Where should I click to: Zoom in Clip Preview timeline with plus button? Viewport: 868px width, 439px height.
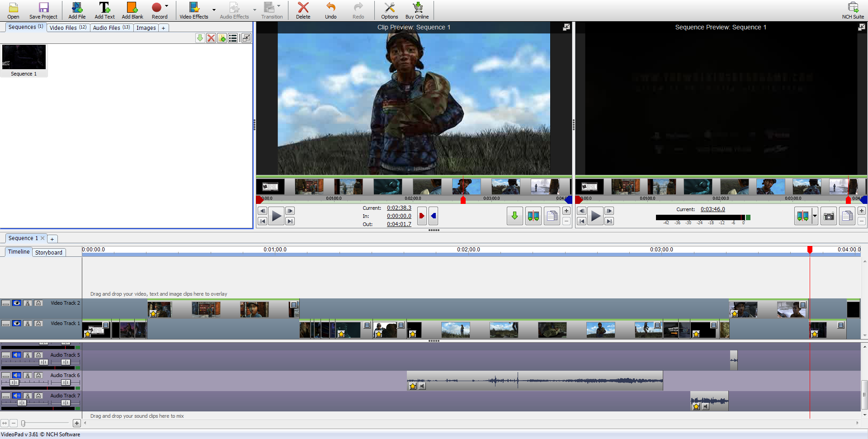click(566, 211)
